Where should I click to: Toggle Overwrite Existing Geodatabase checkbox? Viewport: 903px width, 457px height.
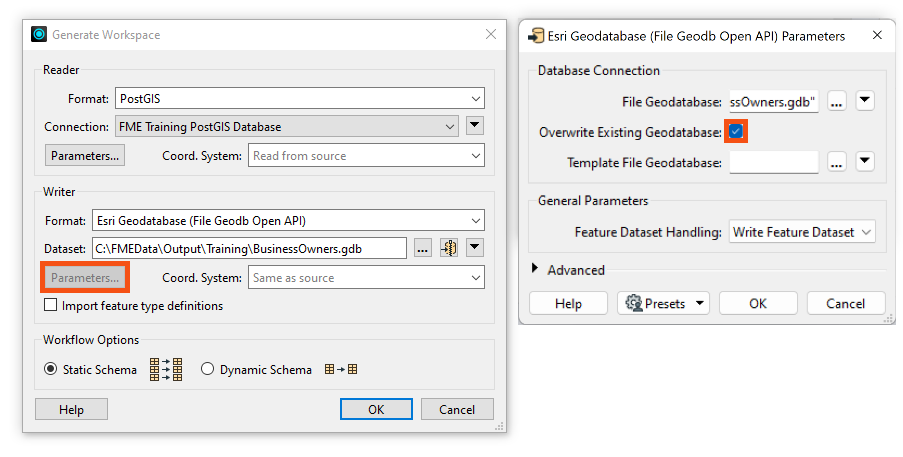point(735,132)
